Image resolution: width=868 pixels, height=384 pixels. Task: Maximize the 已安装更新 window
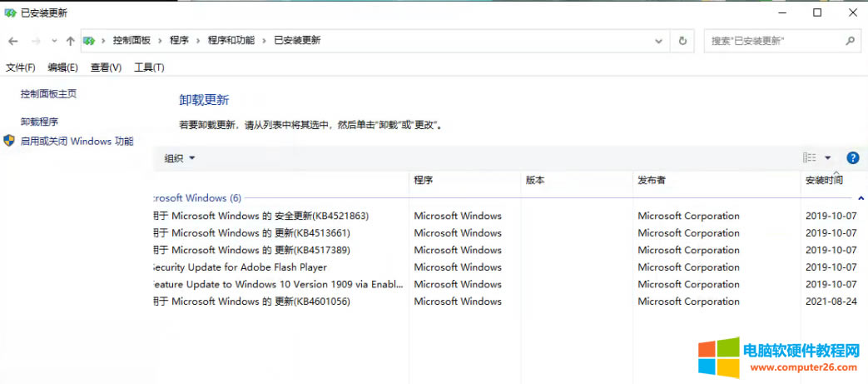[817, 12]
